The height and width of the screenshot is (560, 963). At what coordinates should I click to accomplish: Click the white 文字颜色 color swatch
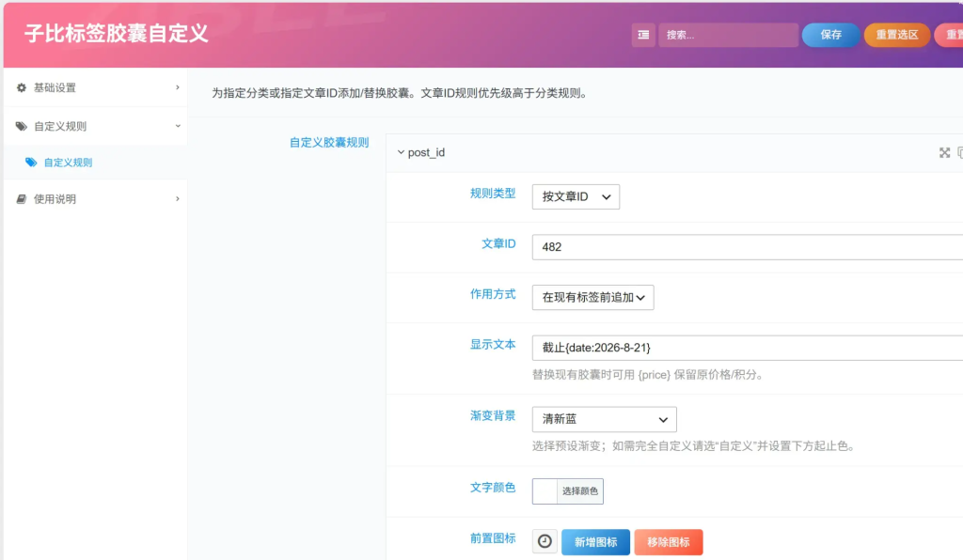pos(545,491)
